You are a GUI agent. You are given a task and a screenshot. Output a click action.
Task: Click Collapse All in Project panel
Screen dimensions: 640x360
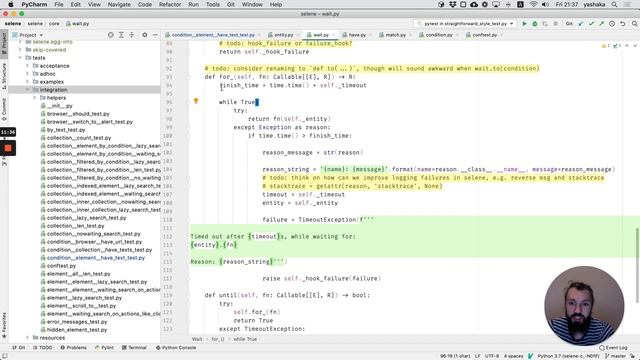tap(131, 35)
